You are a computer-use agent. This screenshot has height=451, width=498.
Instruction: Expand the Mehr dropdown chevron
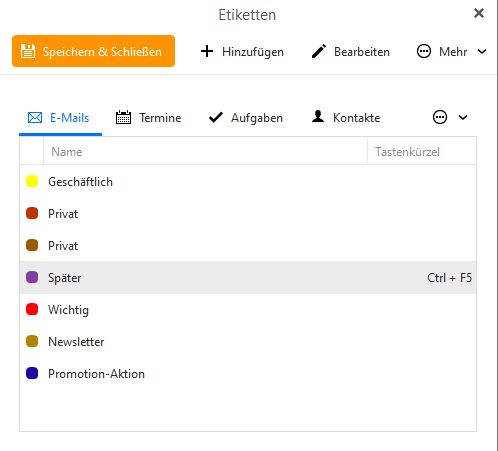click(482, 52)
